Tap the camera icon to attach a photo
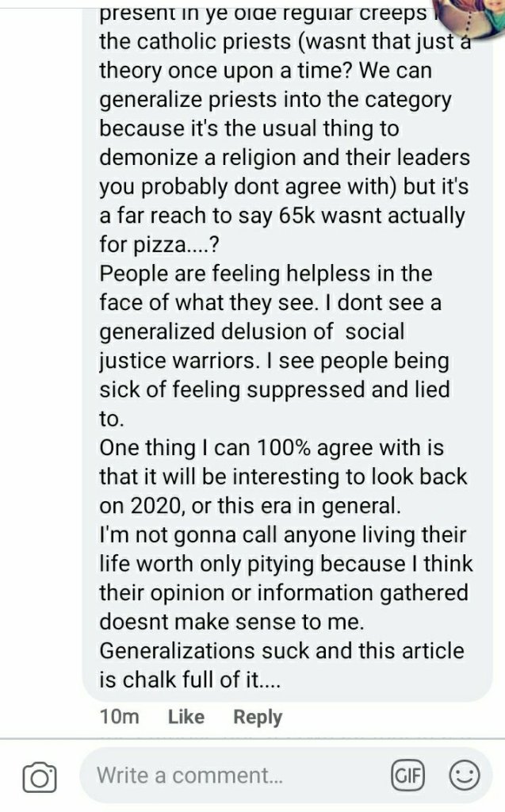The width and height of the screenshot is (505, 812). click(40, 776)
